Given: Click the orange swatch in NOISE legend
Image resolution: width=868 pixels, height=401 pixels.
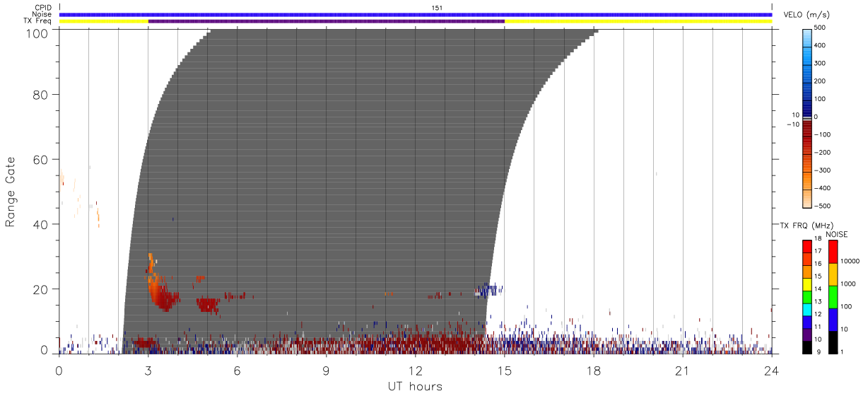Looking at the screenshot, I should 833,273.
